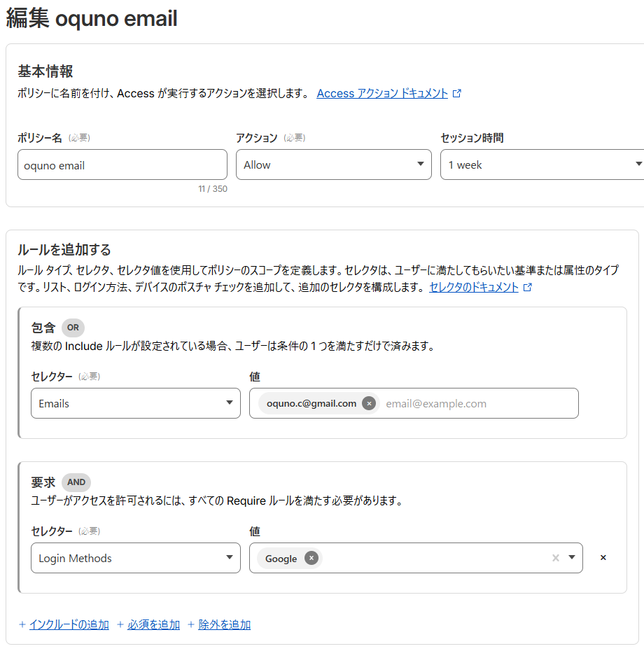Clear the Login Methods value field
The width and height of the screenshot is (644, 651).
coord(555,558)
